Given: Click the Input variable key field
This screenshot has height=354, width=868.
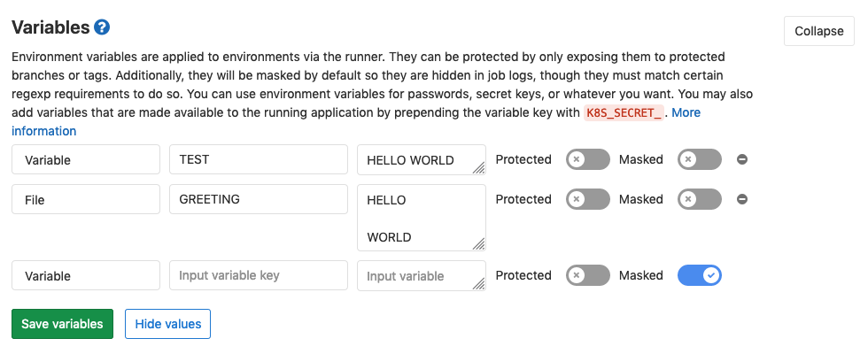Looking at the screenshot, I should 258,275.
